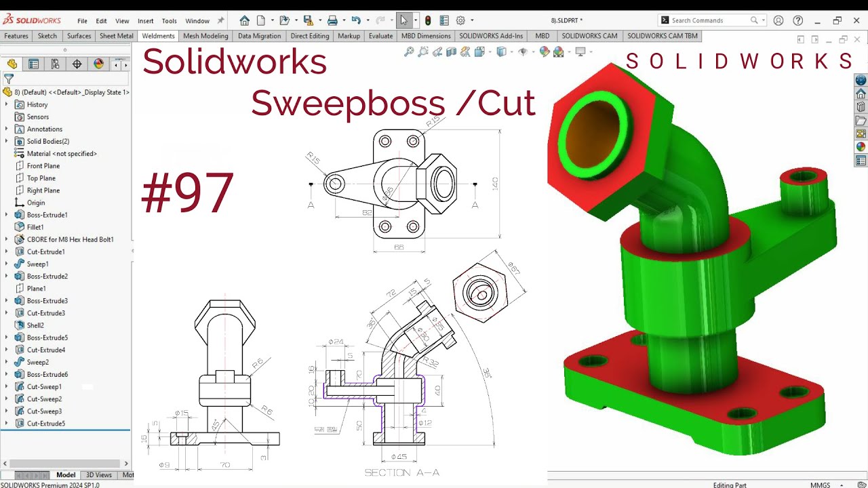The image size is (868, 488).
Task: Expand the Boss-Extrude1 feature
Action: point(7,215)
